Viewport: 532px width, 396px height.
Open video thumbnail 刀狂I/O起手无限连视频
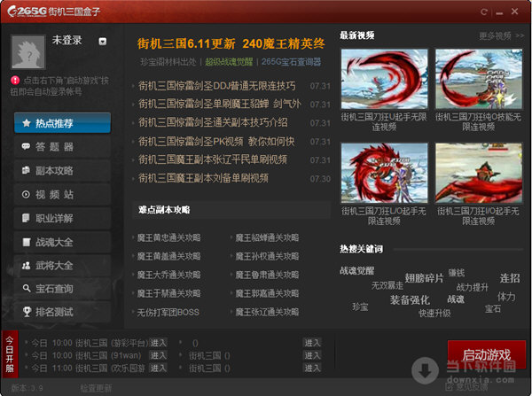479,174
